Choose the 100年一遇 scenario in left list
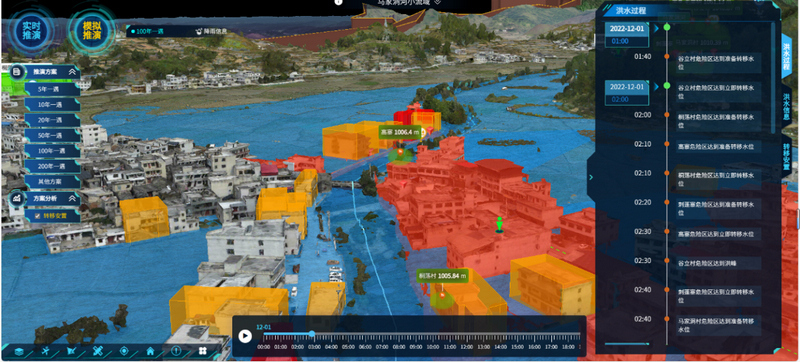The width and height of the screenshot is (800, 362). 52,150
